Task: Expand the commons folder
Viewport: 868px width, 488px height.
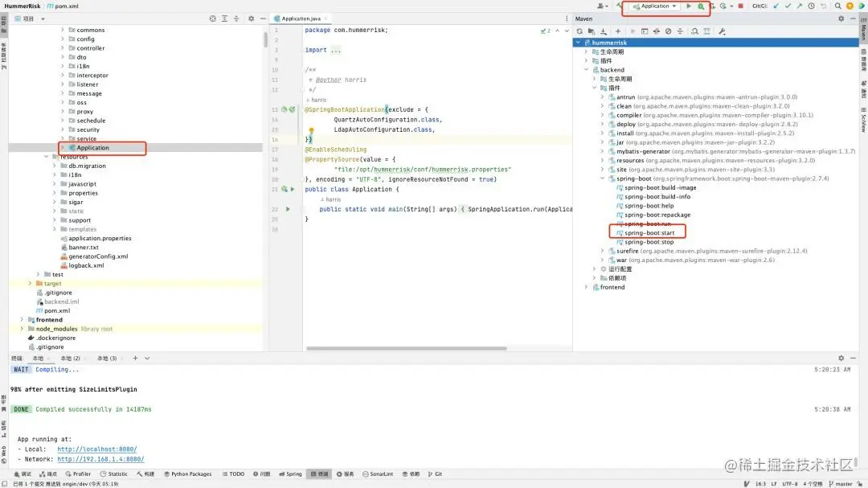Action: tap(63, 30)
